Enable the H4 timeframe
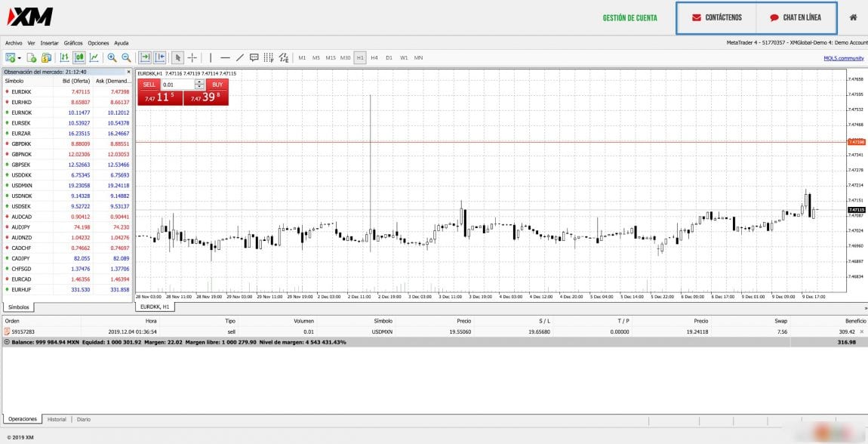 point(374,57)
